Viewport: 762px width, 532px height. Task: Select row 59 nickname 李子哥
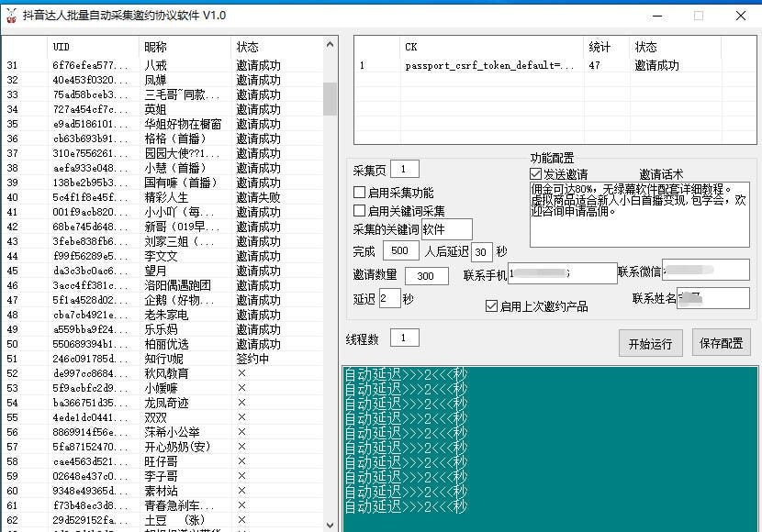[161, 476]
